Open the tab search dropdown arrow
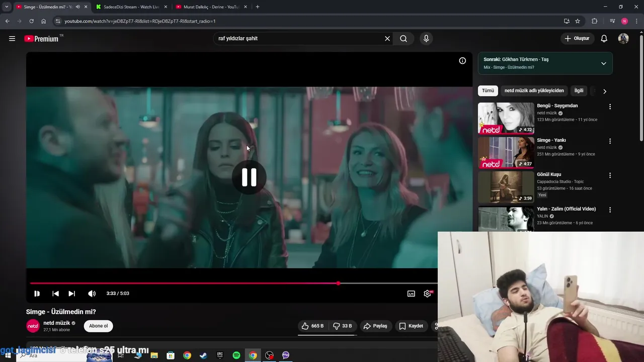The image size is (644, 362). coord(7,7)
